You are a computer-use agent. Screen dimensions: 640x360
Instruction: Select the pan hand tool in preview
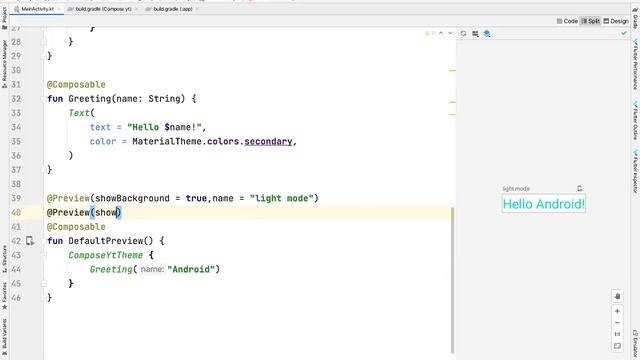pyautogui.click(x=617, y=296)
